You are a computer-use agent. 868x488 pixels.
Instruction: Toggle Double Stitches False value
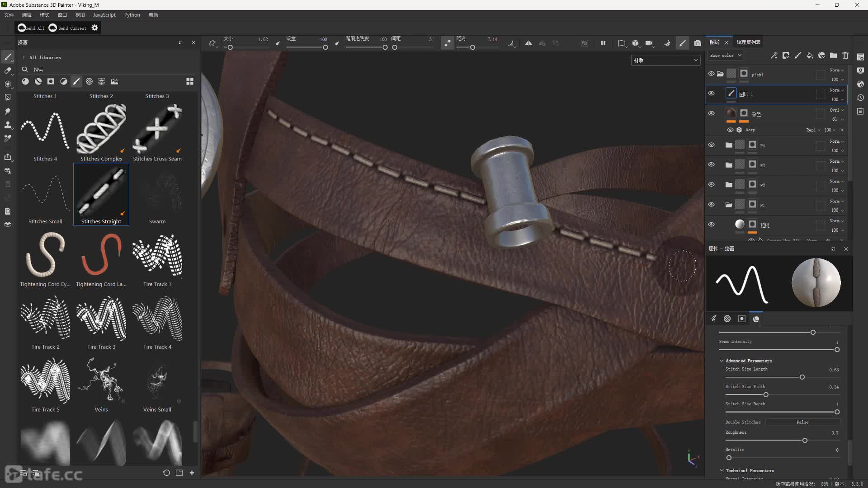pyautogui.click(x=802, y=422)
